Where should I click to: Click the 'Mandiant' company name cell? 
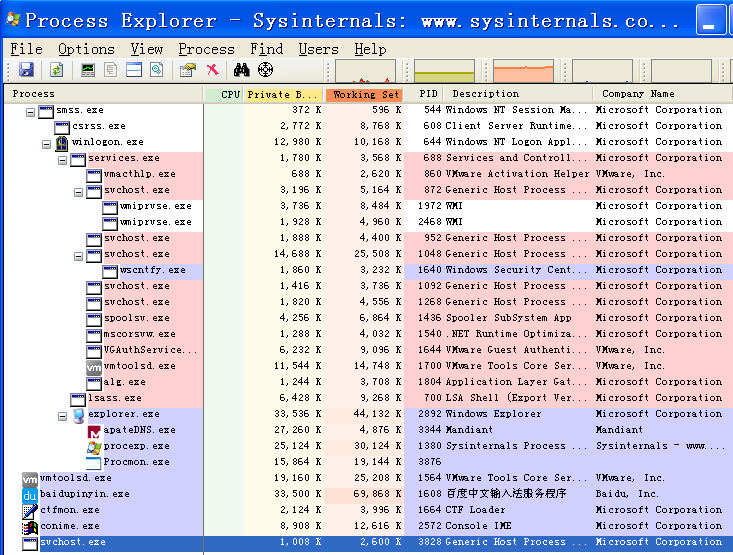point(619,430)
